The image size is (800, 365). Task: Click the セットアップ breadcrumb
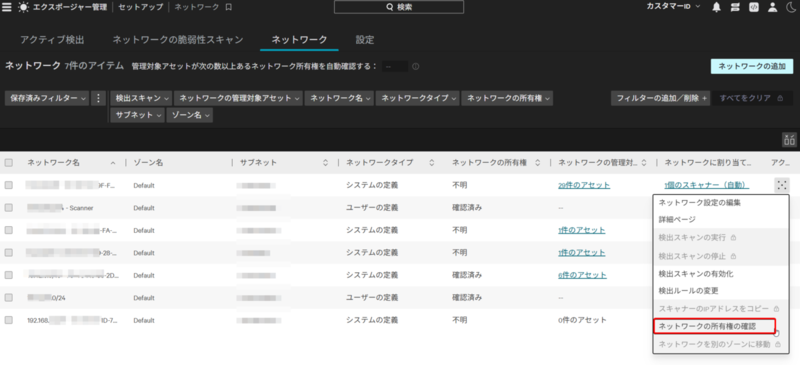click(x=141, y=7)
